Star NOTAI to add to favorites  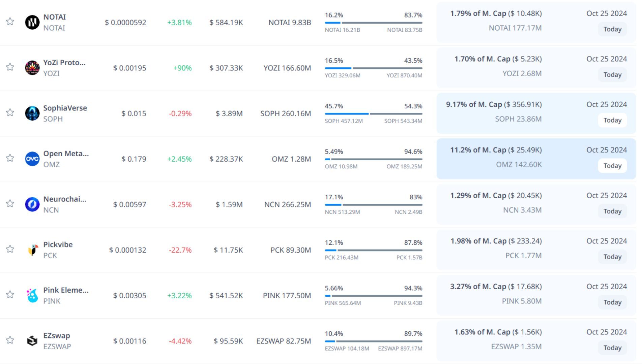click(10, 22)
